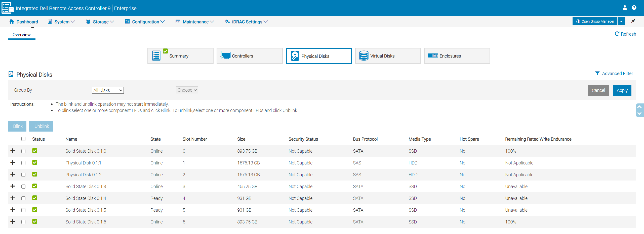Image resolution: width=644 pixels, height=234 pixels.
Task: Expand details for Solid State Disk 0:1:6
Action: coord(13,221)
